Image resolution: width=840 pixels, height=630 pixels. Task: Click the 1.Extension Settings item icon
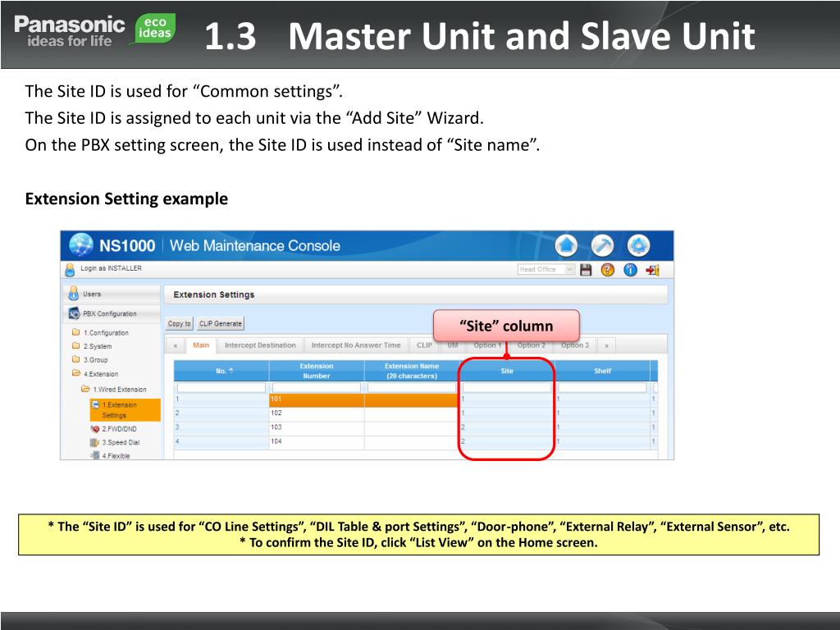(95, 404)
